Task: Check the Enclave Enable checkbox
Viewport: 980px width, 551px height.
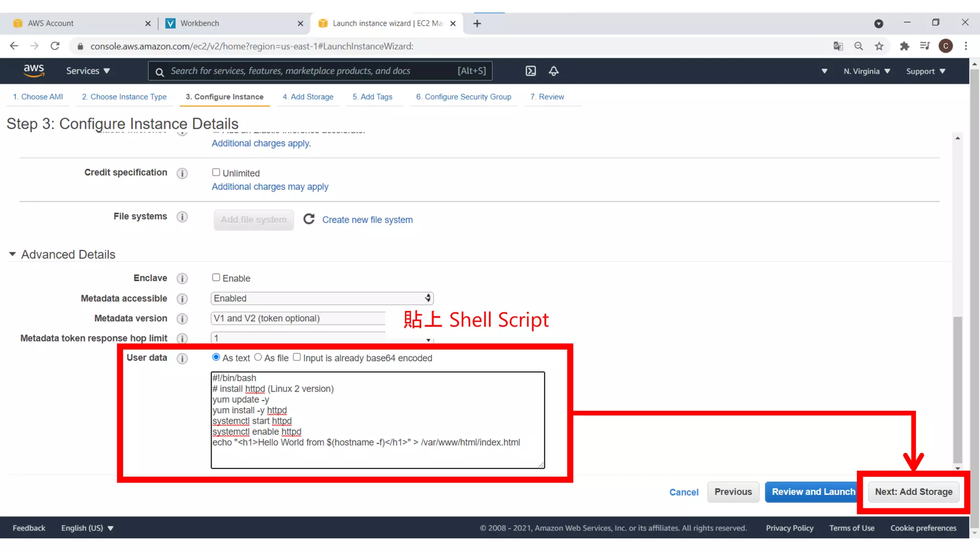Action: 216,277
